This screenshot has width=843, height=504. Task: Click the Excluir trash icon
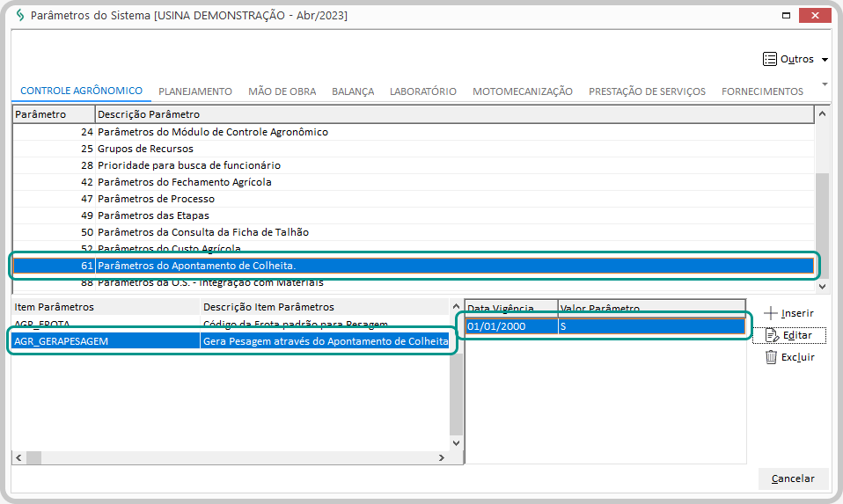(x=771, y=357)
